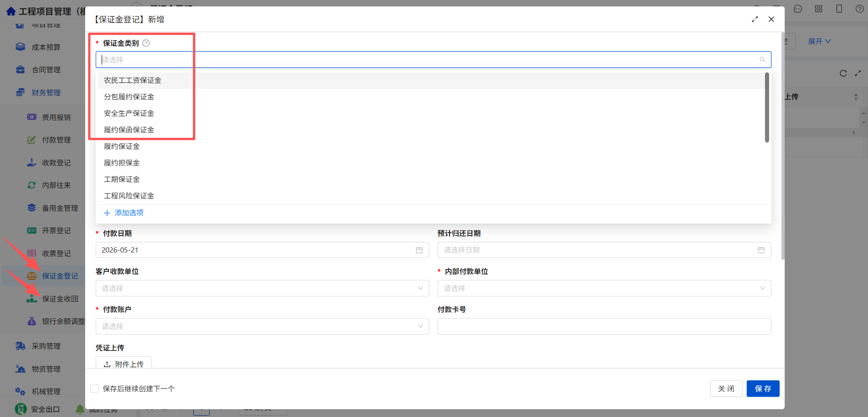The height and width of the screenshot is (417, 868).
Task: Select 履约担保金 option
Action: [122, 163]
